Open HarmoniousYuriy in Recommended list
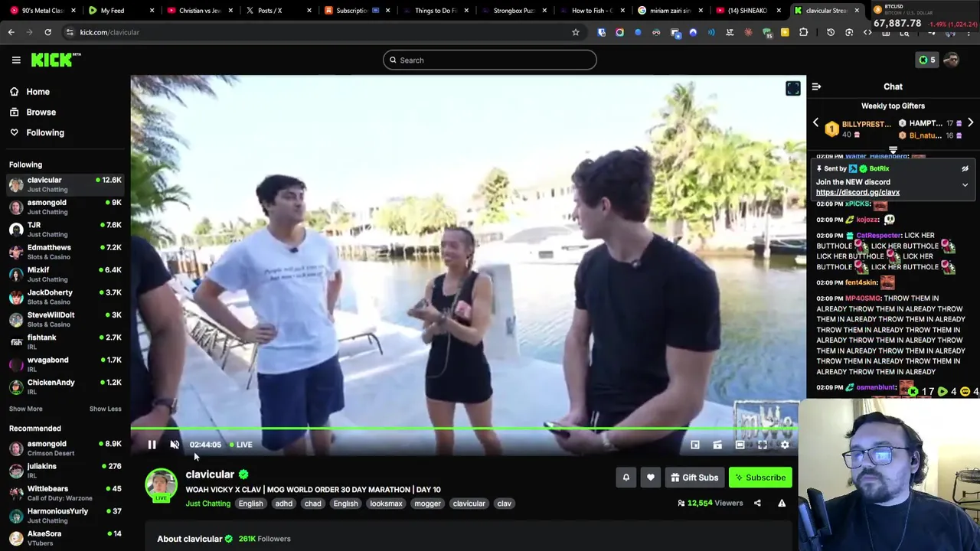Viewport: 980px width, 551px height. pos(65,516)
